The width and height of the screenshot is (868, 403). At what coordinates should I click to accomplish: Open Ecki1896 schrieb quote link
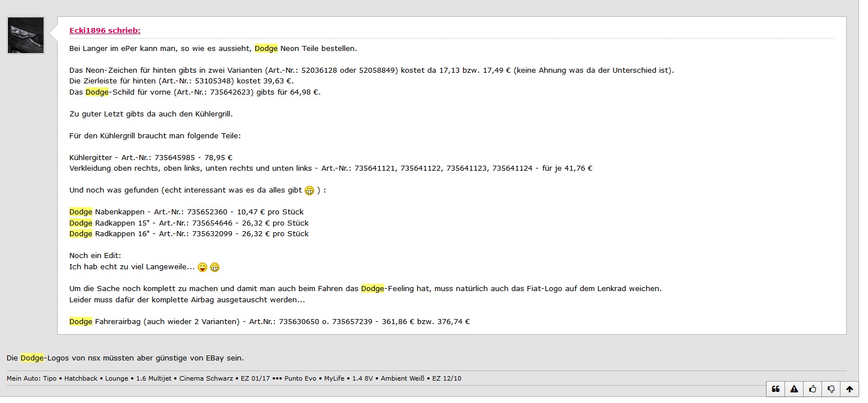[105, 31]
